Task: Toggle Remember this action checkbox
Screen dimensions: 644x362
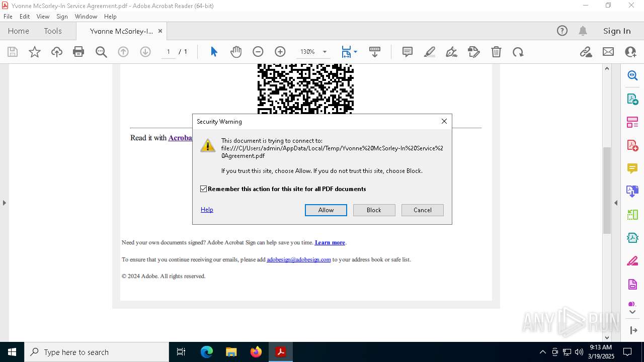Action: 204,189
